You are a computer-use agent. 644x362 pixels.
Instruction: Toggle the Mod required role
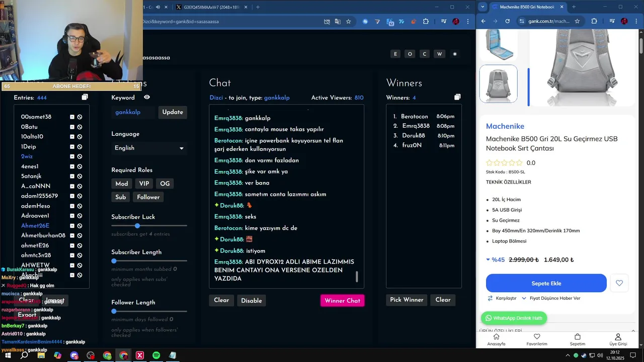(x=122, y=184)
